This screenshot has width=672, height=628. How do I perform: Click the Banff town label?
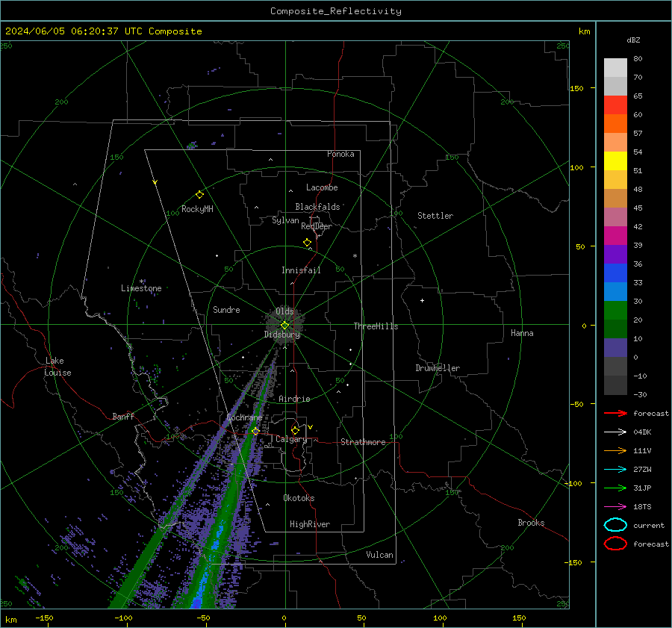click(123, 416)
